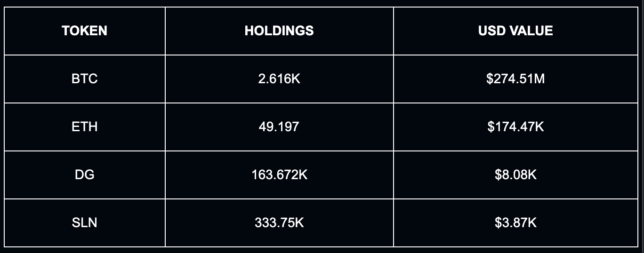
Task: Select the 333.75K holdings cell
Action: click(279, 222)
